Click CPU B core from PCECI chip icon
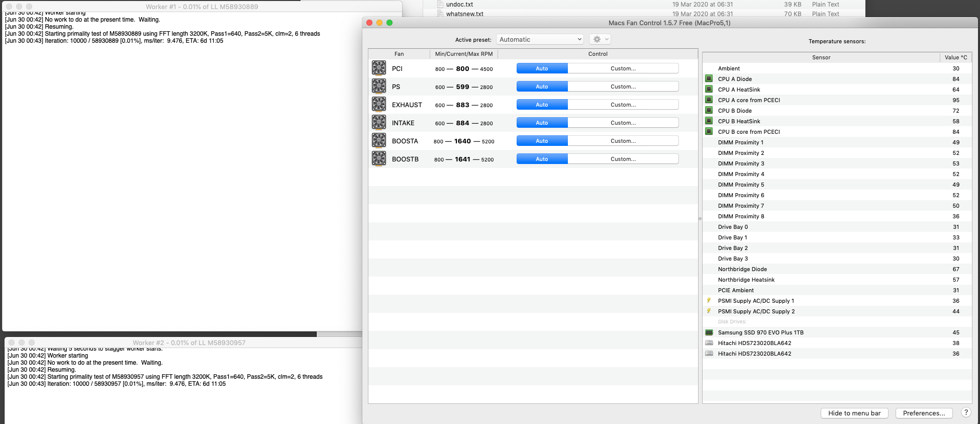 709,131
